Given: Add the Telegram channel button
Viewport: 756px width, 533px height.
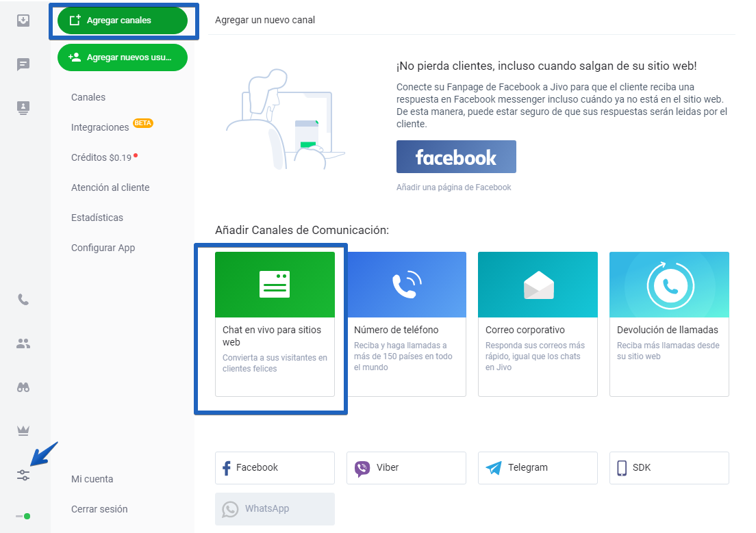Looking at the screenshot, I should (538, 468).
